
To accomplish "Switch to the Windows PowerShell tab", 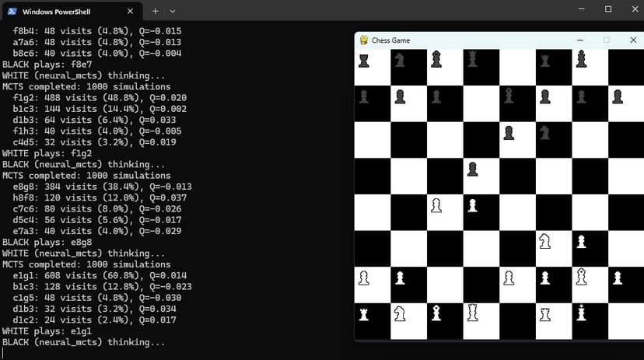I will click(x=72, y=11).
